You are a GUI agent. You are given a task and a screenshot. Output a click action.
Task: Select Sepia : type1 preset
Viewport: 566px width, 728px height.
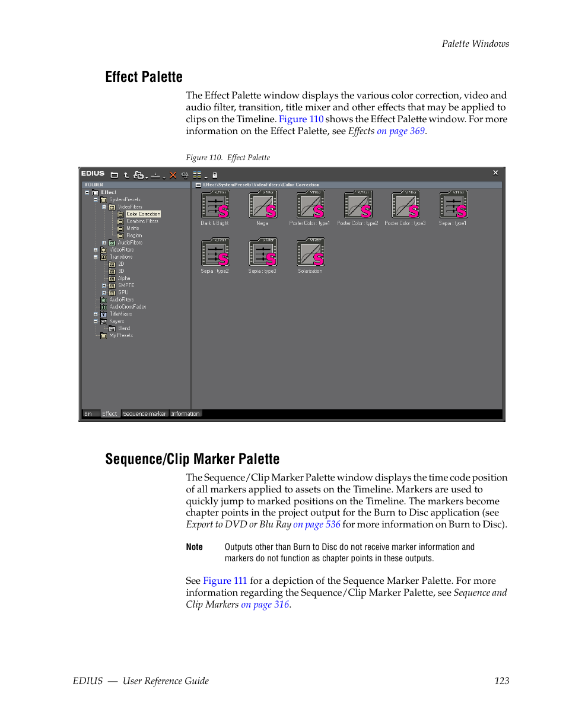[x=453, y=208]
